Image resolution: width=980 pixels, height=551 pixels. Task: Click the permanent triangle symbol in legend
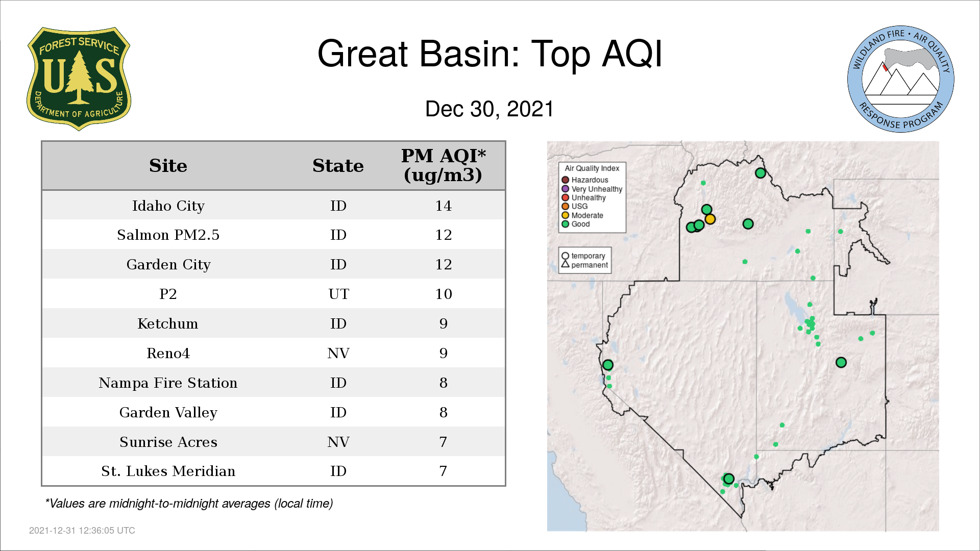[565, 264]
